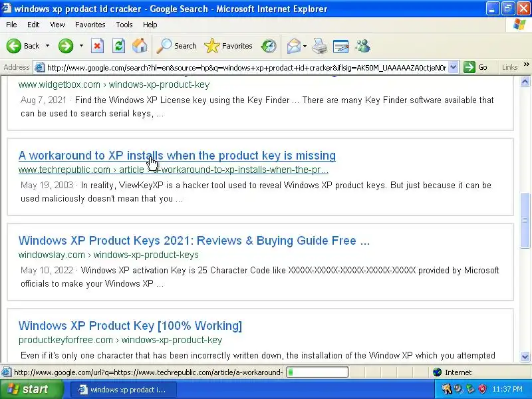
Task: Expand the Links toolbar chevron
Action: (527, 64)
